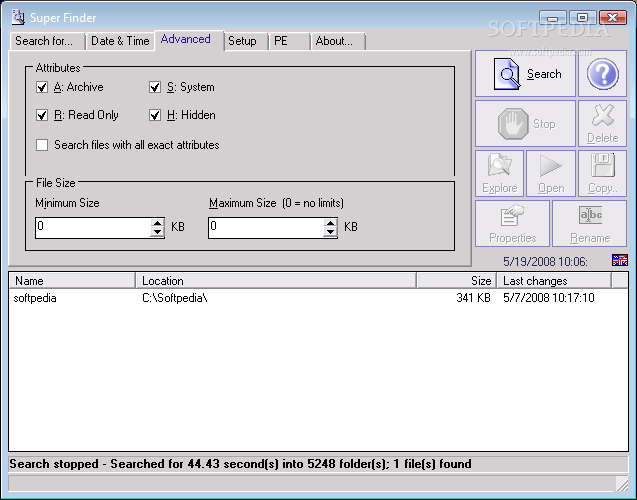Viewport: 637px width, 500px height.
Task: Click the 5/19/2008 10:06 clock text
Action: (545, 262)
